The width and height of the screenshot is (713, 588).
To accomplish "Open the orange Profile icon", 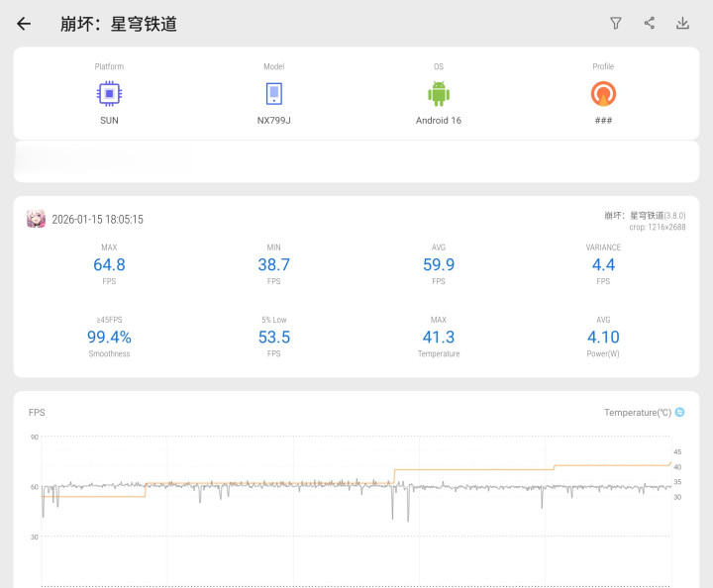I will [603, 94].
